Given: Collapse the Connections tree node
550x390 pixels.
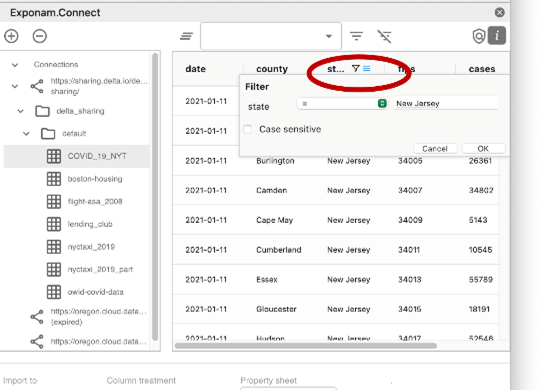Looking at the screenshot, I should [15, 65].
